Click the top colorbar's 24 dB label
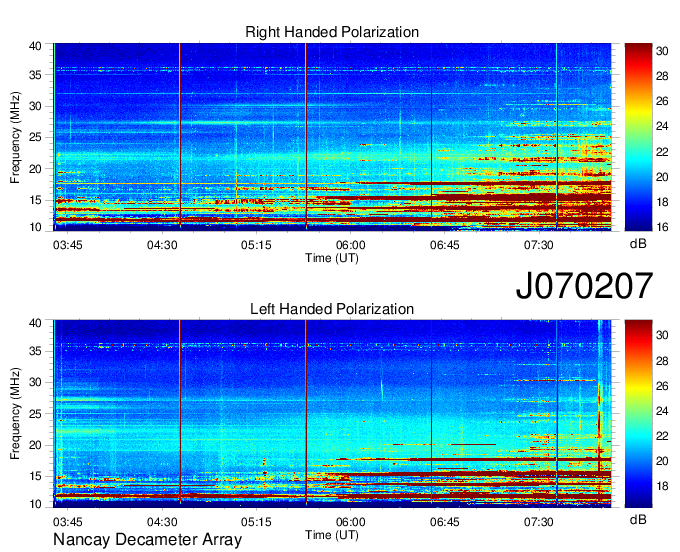This screenshot has width=680, height=552. [x=662, y=127]
